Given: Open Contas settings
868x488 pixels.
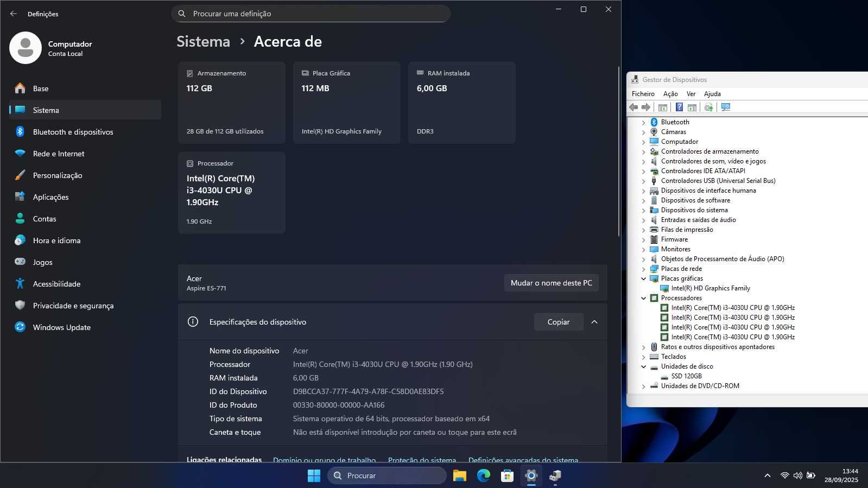Looking at the screenshot, I should [x=85, y=219].
